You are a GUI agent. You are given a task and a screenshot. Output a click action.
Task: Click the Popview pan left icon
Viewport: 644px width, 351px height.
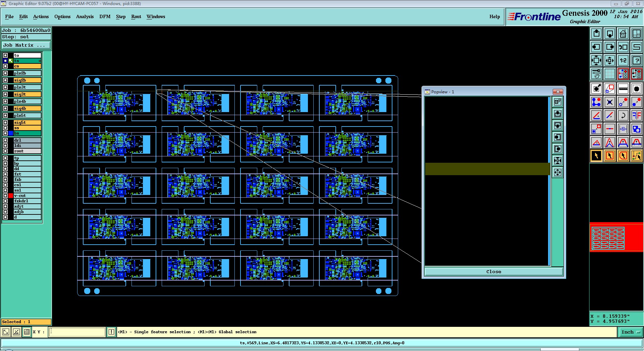pos(557,137)
